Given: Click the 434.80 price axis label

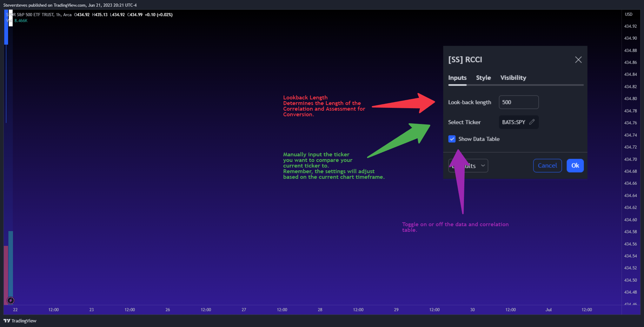Looking at the screenshot, I should 630,99.
